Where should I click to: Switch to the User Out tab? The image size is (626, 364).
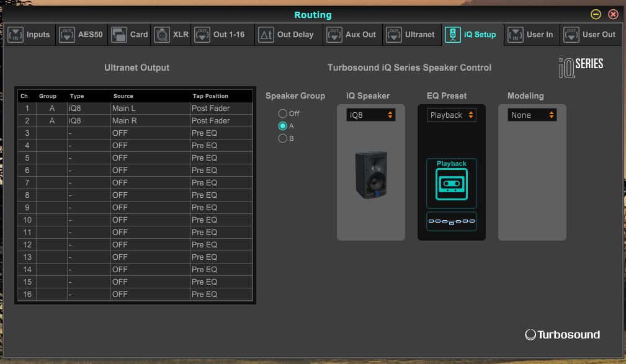591,35
